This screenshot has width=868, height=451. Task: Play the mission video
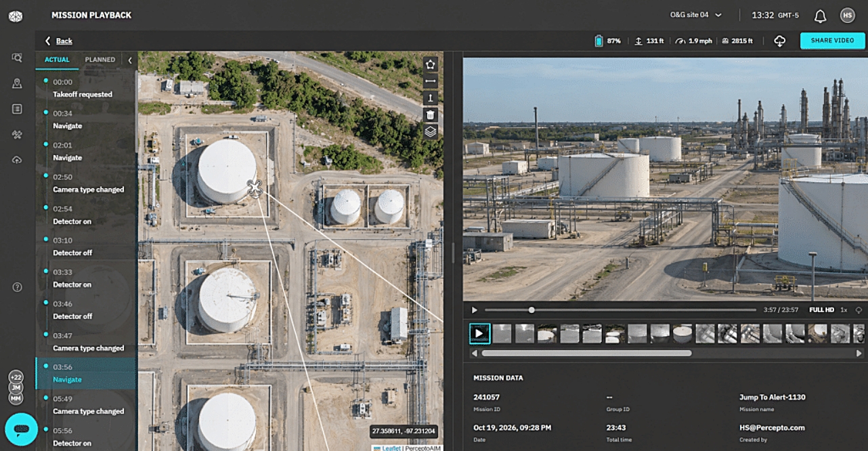coord(475,310)
